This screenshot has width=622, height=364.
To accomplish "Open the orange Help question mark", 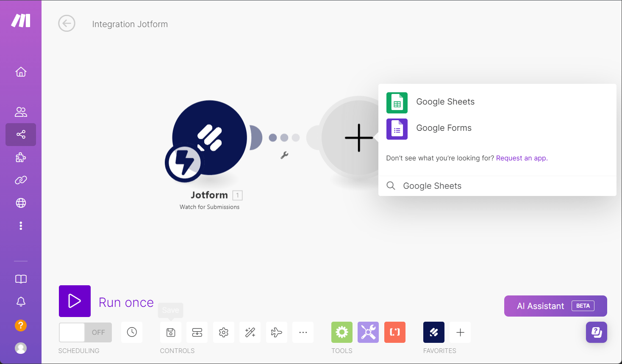I will (x=21, y=325).
